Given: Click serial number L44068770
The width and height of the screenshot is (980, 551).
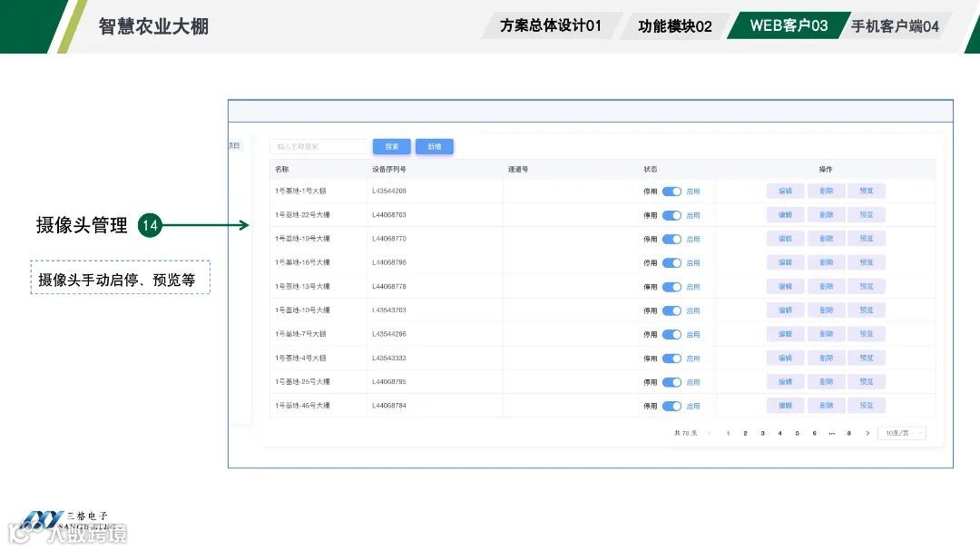Looking at the screenshot, I should coord(388,239).
